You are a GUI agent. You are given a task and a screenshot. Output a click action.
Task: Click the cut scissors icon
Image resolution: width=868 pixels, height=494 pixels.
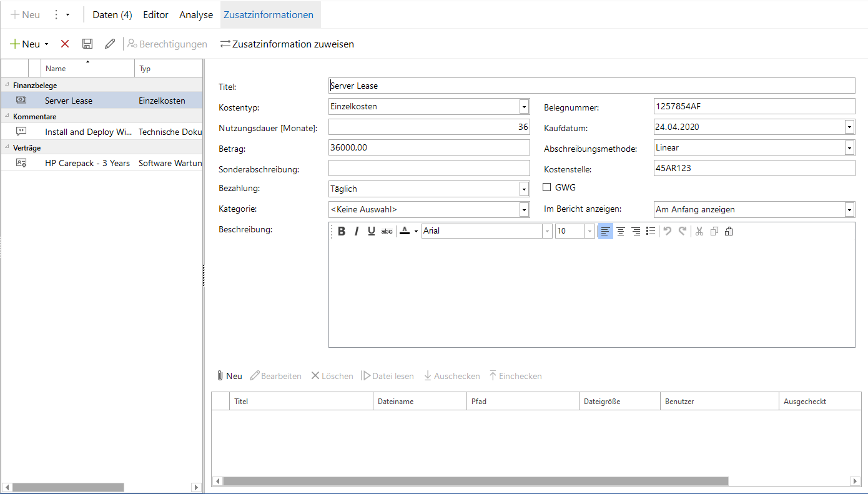pos(699,231)
